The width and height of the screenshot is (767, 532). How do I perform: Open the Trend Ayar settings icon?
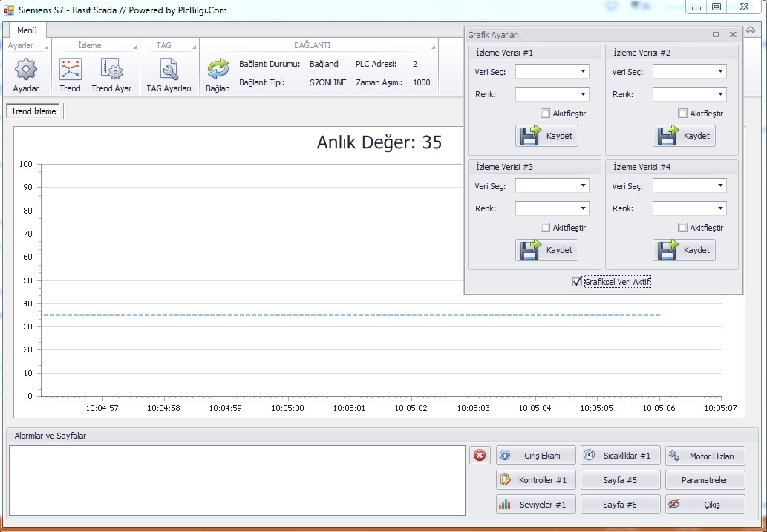click(x=111, y=70)
